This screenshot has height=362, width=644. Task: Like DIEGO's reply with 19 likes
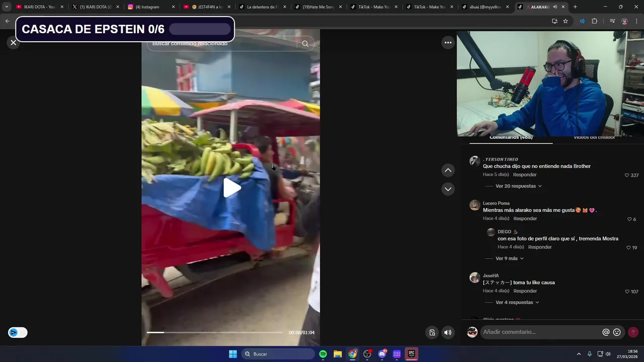[628, 248]
